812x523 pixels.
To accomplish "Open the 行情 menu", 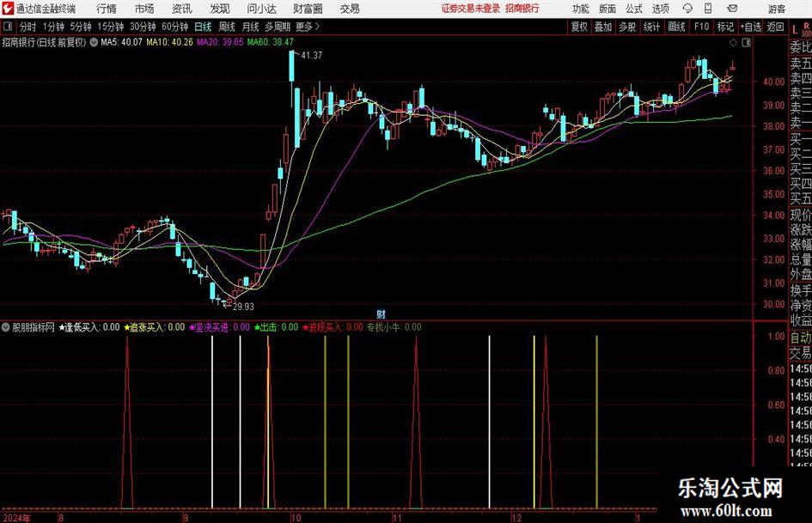I will 107,9.
